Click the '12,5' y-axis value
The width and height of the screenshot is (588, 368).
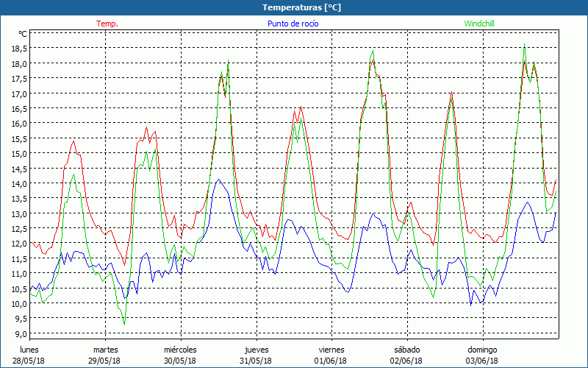pyautogui.click(x=19, y=228)
